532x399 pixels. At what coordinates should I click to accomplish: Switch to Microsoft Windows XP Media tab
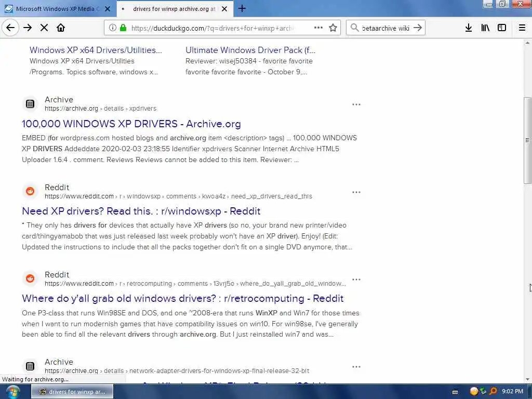pos(57,9)
